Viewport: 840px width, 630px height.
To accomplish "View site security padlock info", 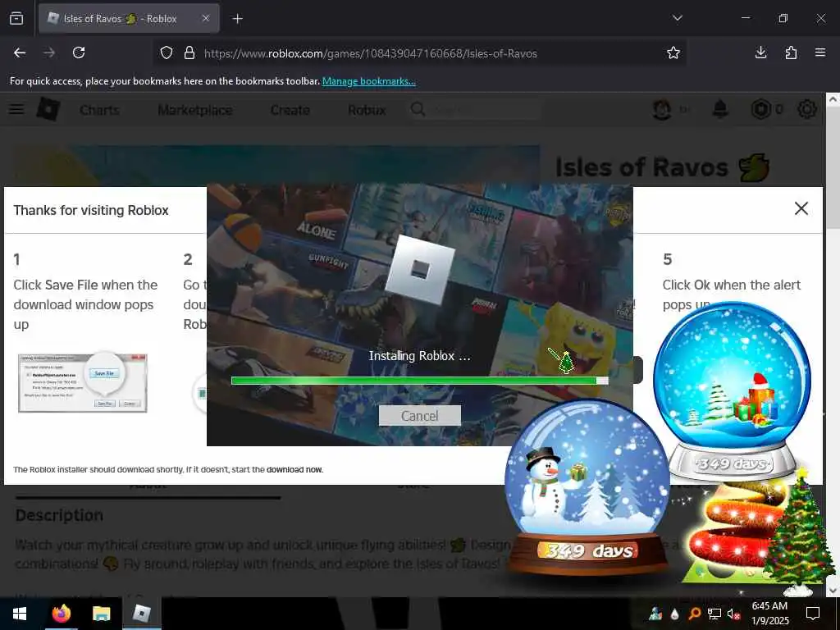I will point(189,53).
